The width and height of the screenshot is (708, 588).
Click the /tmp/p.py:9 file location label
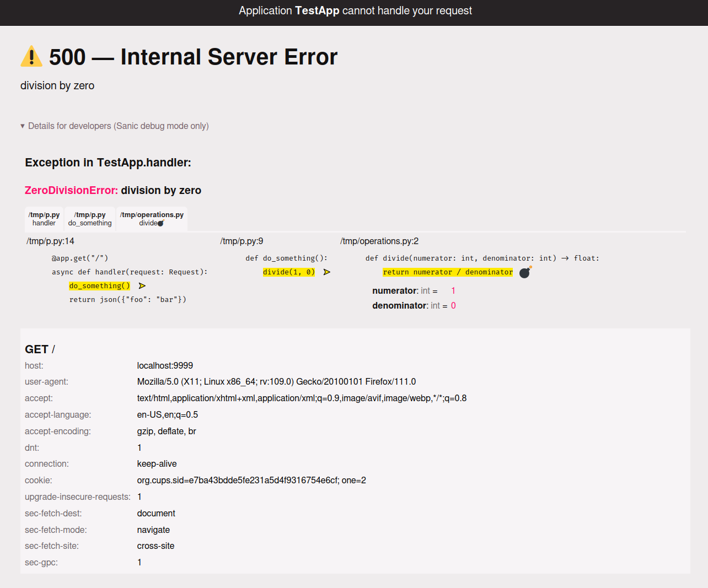click(x=242, y=241)
